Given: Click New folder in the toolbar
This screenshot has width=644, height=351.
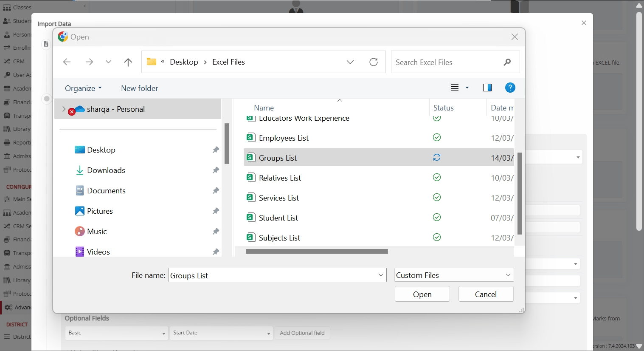Looking at the screenshot, I should pos(139,88).
